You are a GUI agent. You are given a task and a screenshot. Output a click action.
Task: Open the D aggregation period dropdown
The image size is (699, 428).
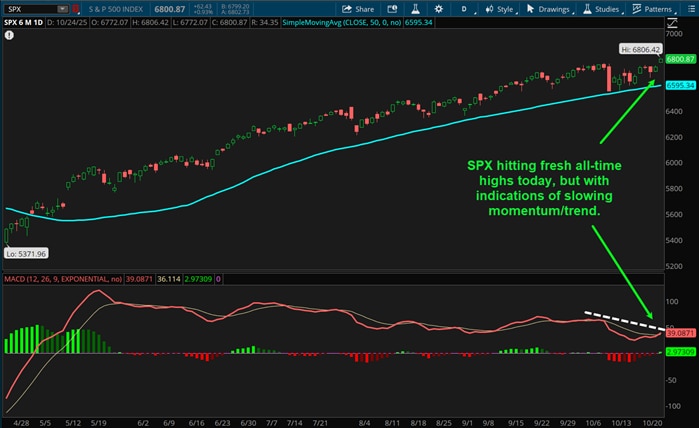tap(466, 9)
